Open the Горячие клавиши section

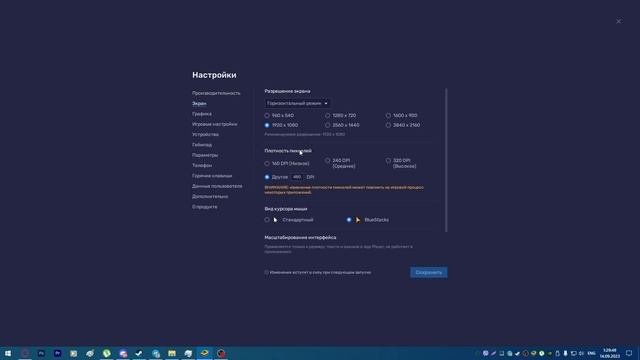pyautogui.click(x=212, y=176)
